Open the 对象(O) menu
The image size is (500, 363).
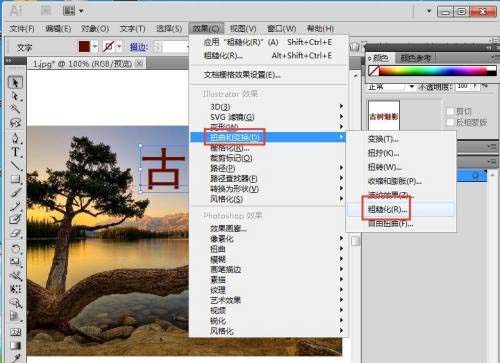point(95,29)
